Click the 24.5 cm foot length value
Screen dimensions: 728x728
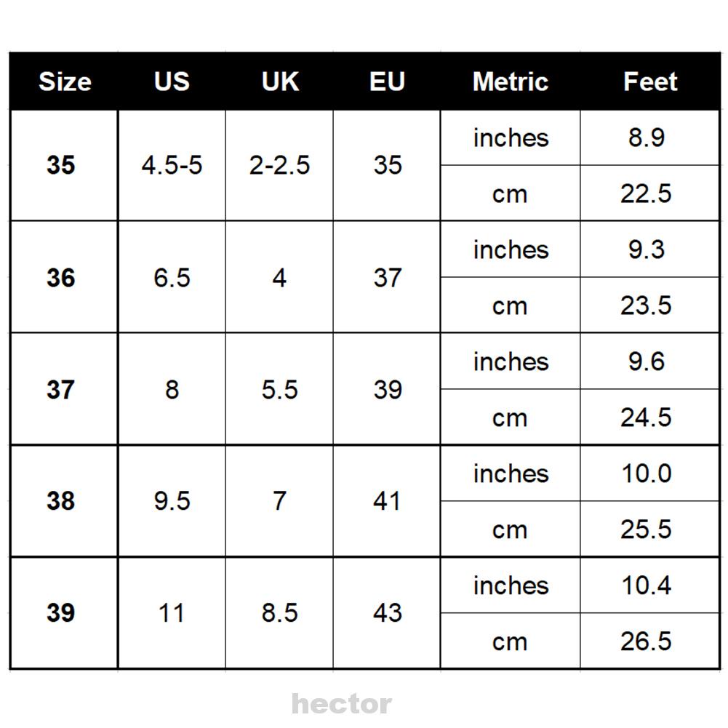coord(646,417)
